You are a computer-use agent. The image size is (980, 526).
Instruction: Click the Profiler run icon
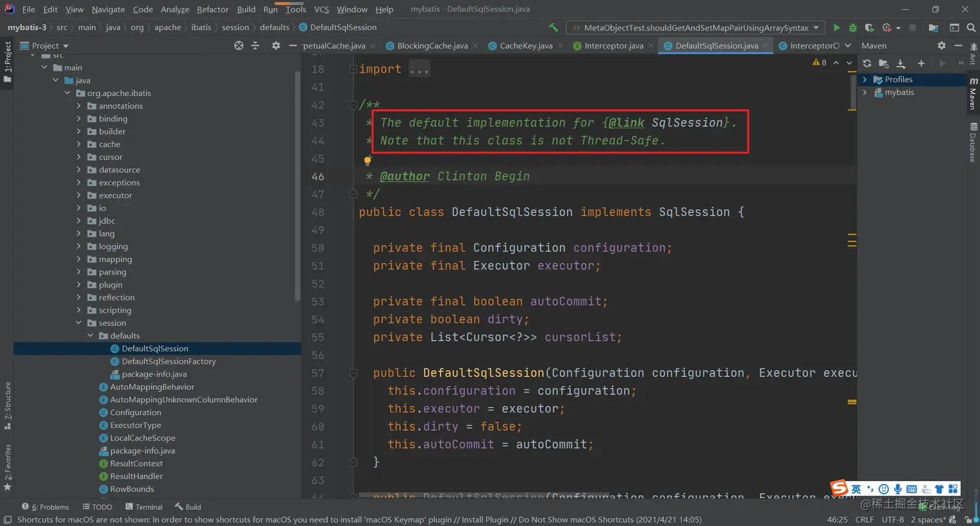tap(887, 28)
